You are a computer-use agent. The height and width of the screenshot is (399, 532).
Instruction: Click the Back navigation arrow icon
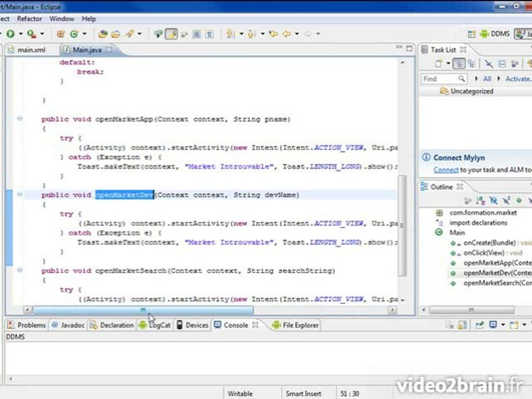(287, 34)
